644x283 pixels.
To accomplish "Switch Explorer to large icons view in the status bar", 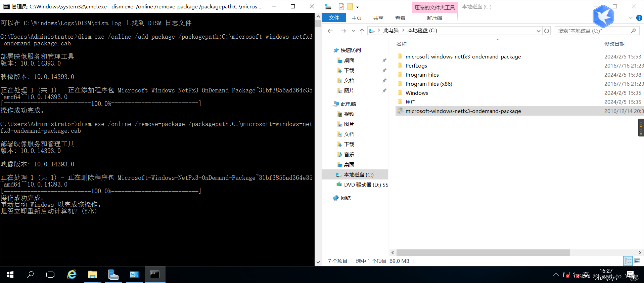I will (637, 261).
